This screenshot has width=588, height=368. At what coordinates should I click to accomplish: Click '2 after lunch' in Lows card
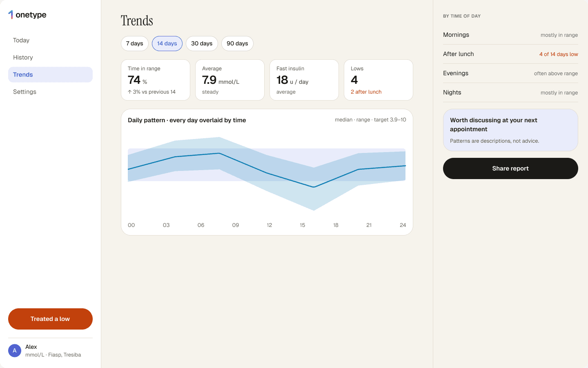click(x=366, y=92)
